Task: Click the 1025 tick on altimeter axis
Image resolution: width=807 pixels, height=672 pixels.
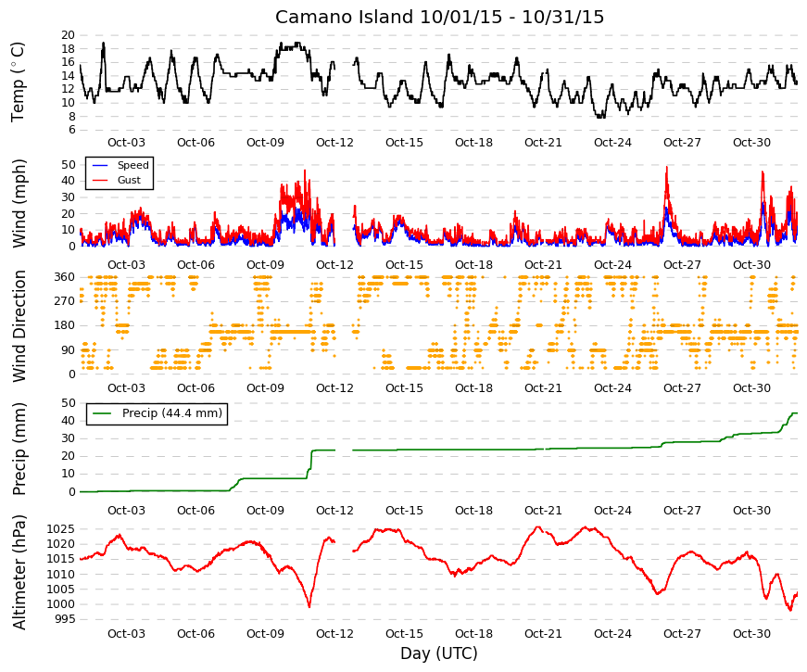Action: click(61, 529)
